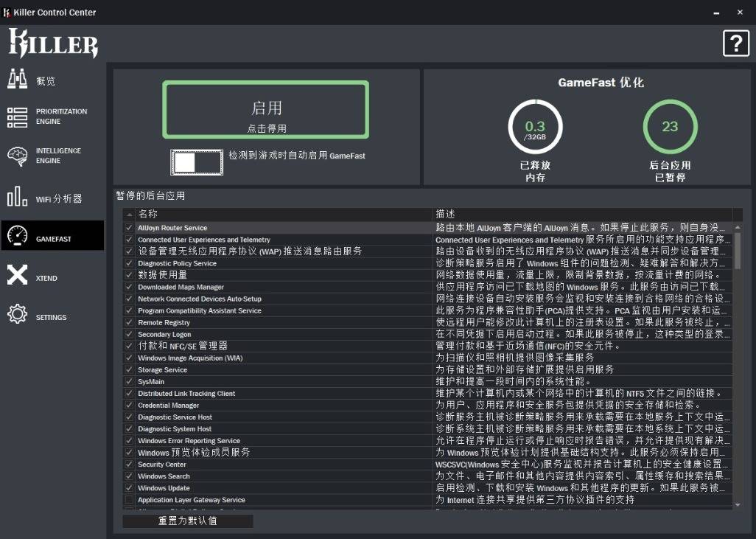Image resolution: width=756 pixels, height=539 pixels.
Task: Sort by 名称 column header
Action: [x=284, y=214]
